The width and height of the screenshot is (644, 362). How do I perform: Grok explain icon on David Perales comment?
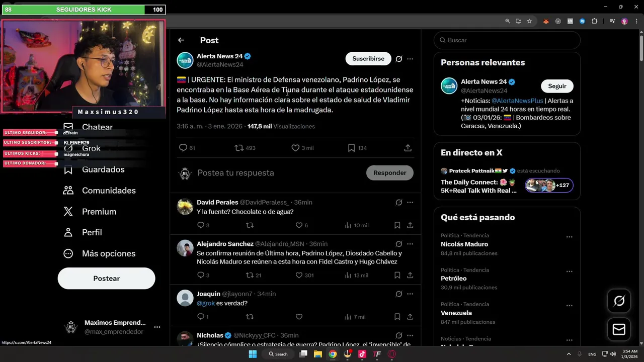click(x=399, y=202)
